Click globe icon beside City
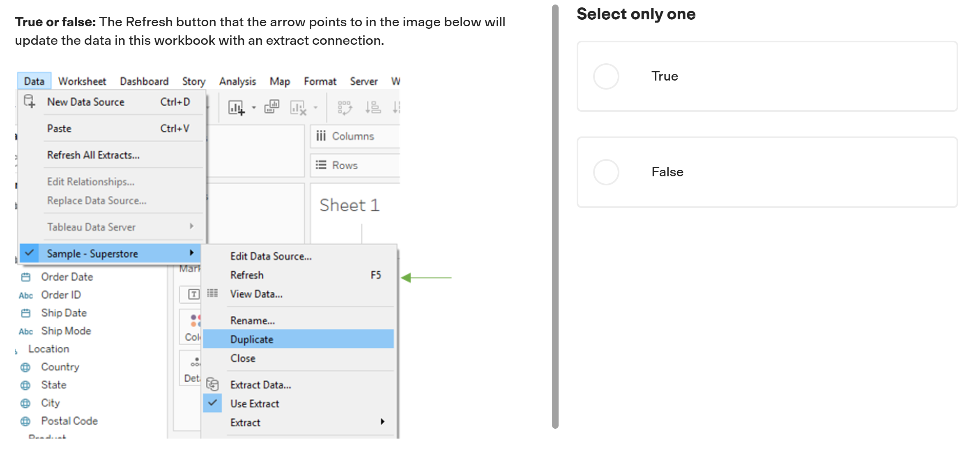This screenshot has height=462, width=980. click(x=25, y=404)
